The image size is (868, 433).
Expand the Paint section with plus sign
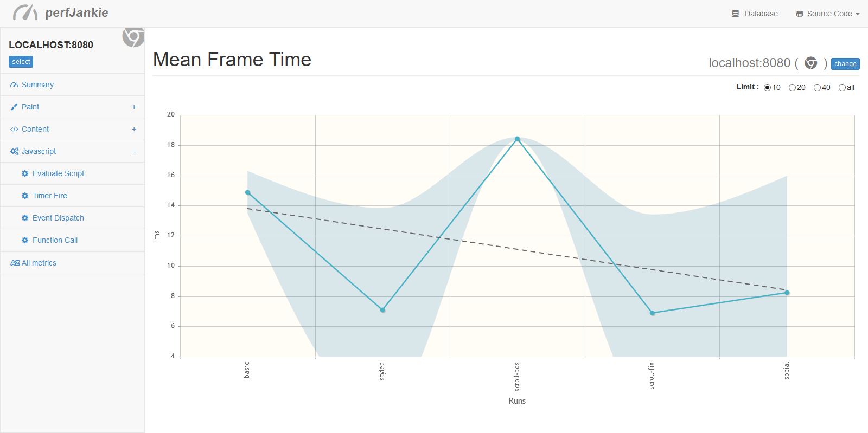click(x=134, y=107)
